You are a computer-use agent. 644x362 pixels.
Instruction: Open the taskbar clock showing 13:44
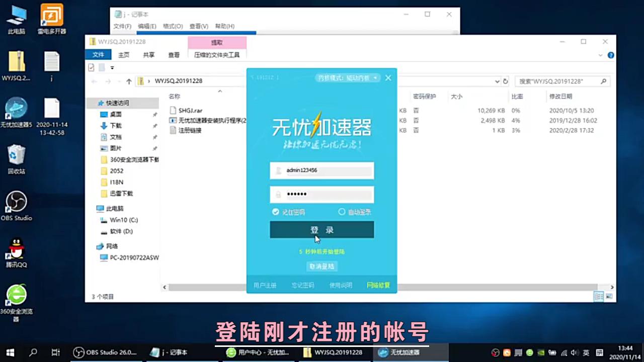coord(625,352)
